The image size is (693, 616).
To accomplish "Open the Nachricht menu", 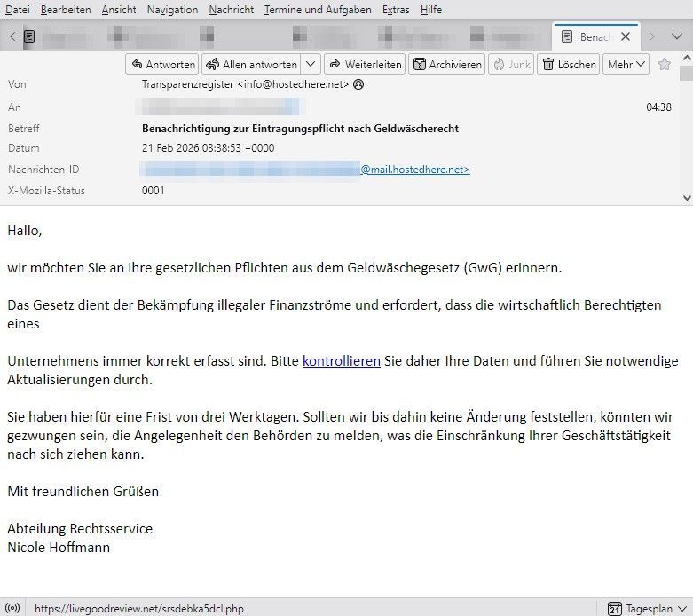I will click(x=231, y=10).
